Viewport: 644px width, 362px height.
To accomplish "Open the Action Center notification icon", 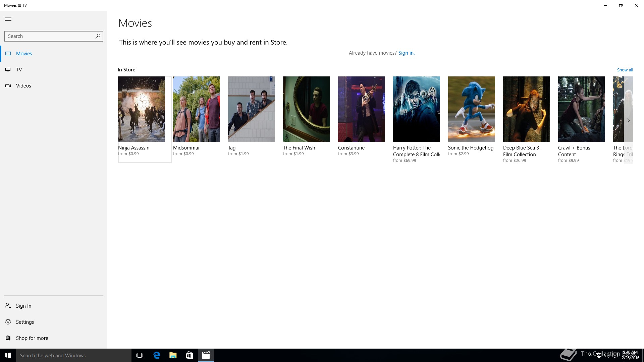I will pyautogui.click(x=615, y=355).
